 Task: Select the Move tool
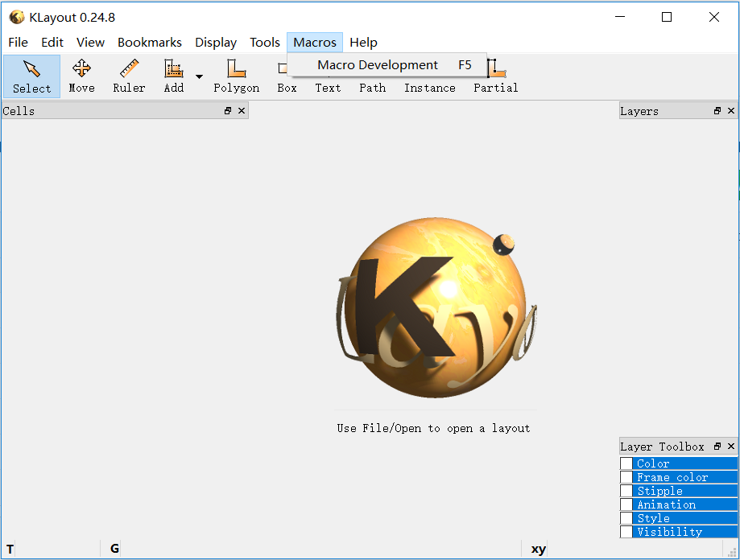[81, 76]
